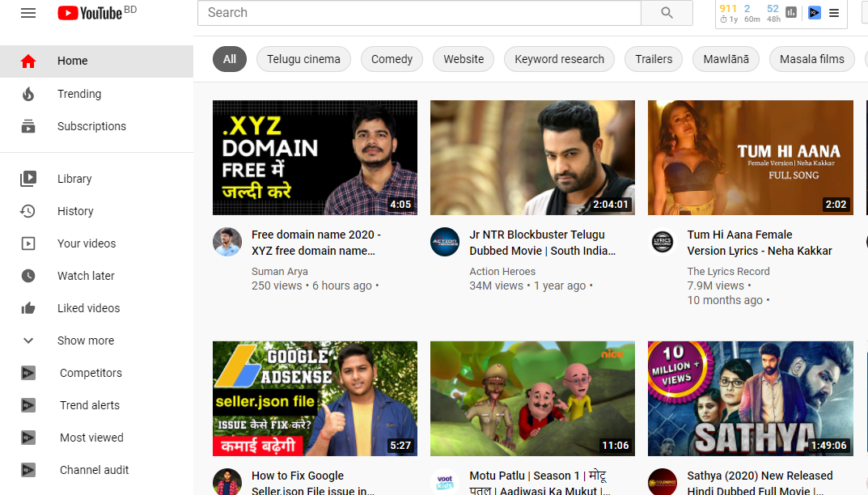This screenshot has width=868, height=495.
Task: Click the Channel audit vidIQ icon
Action: click(x=28, y=470)
